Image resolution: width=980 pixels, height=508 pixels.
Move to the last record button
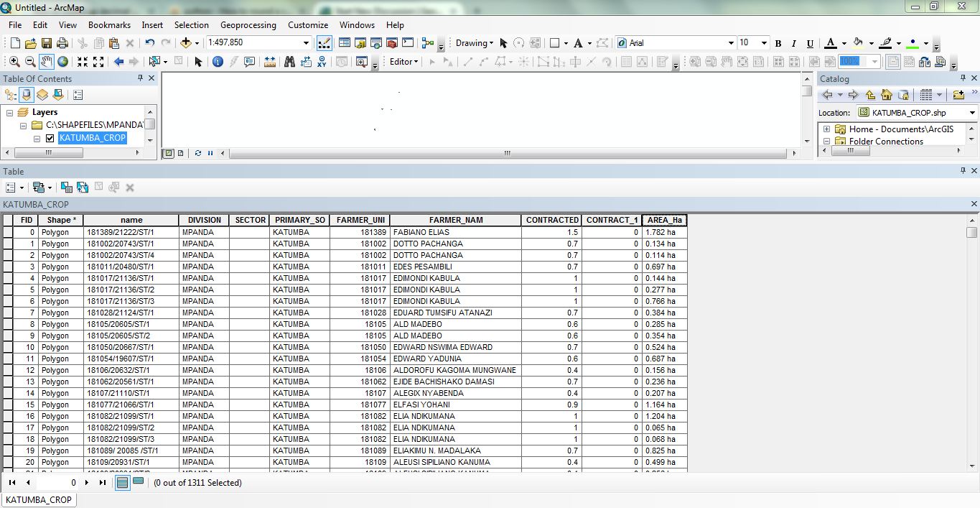tap(103, 483)
